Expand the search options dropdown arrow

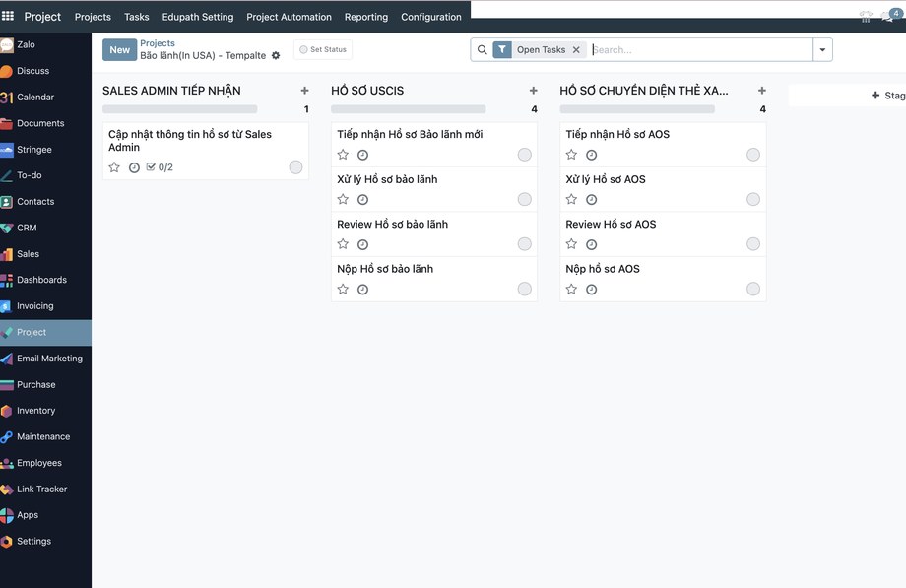click(x=822, y=49)
